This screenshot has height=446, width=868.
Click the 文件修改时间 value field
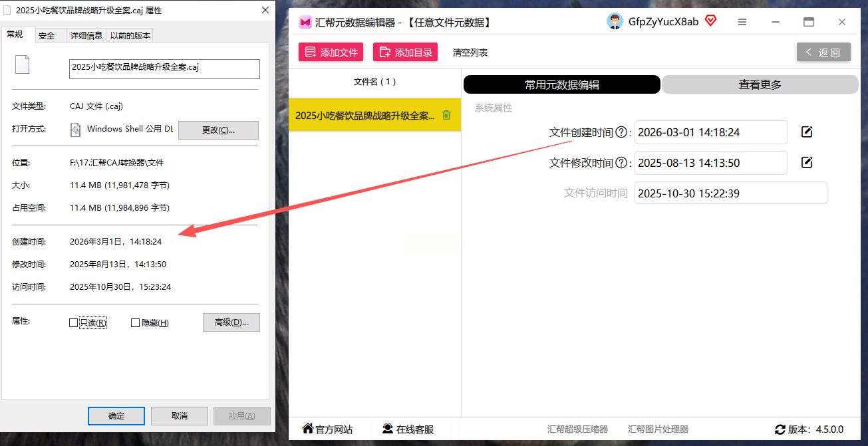(x=711, y=163)
